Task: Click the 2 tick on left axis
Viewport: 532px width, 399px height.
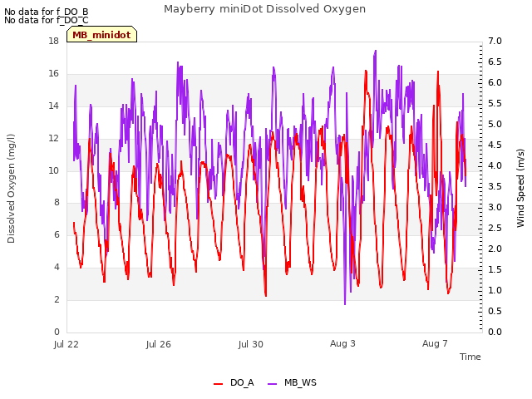Action: (57, 299)
